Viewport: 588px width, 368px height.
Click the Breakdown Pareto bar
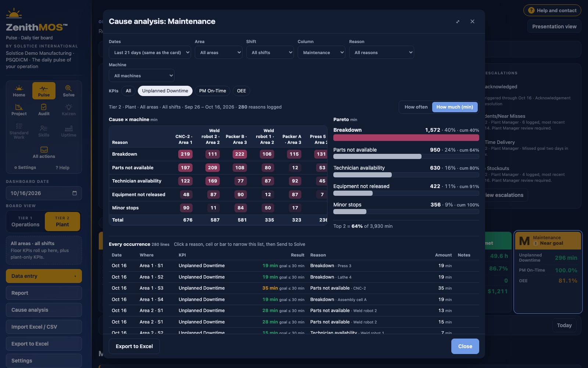406,138
